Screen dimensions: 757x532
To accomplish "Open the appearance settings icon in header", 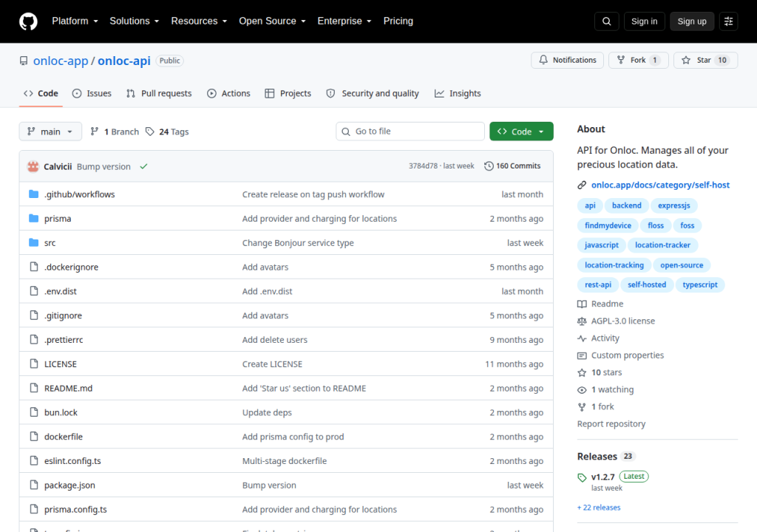I will pyautogui.click(x=728, y=21).
